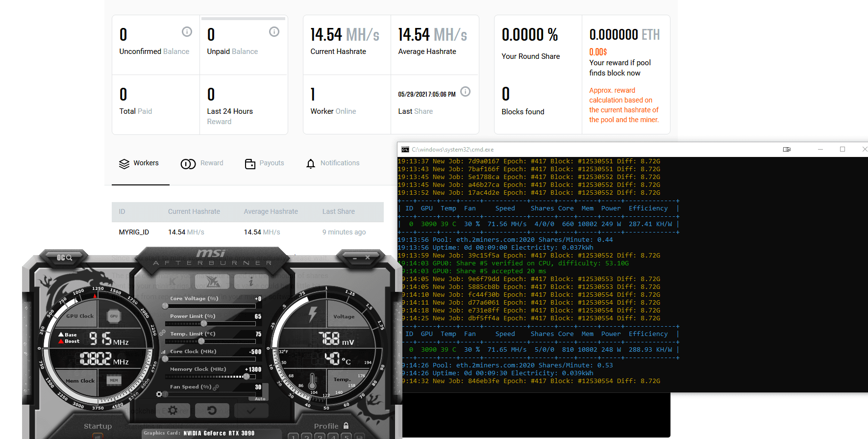Open fan settings gear beside Fan Speed slider

pos(159,394)
